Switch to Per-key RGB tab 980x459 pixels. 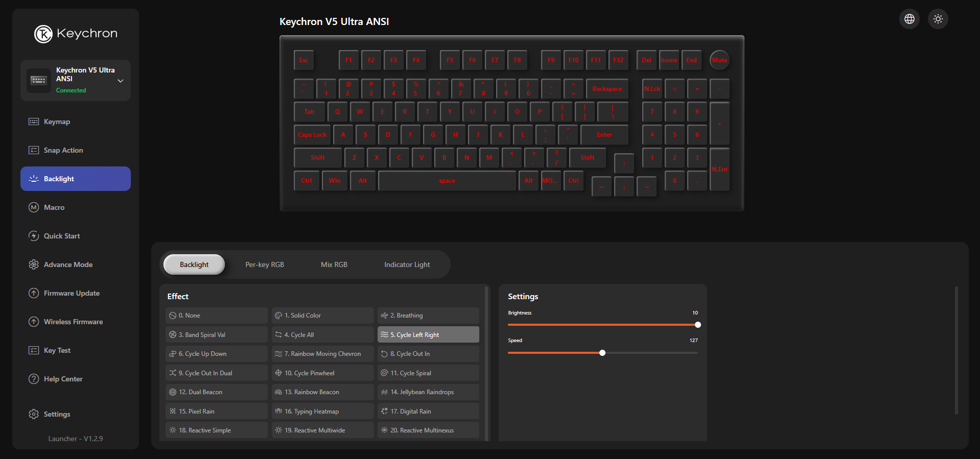(x=265, y=264)
